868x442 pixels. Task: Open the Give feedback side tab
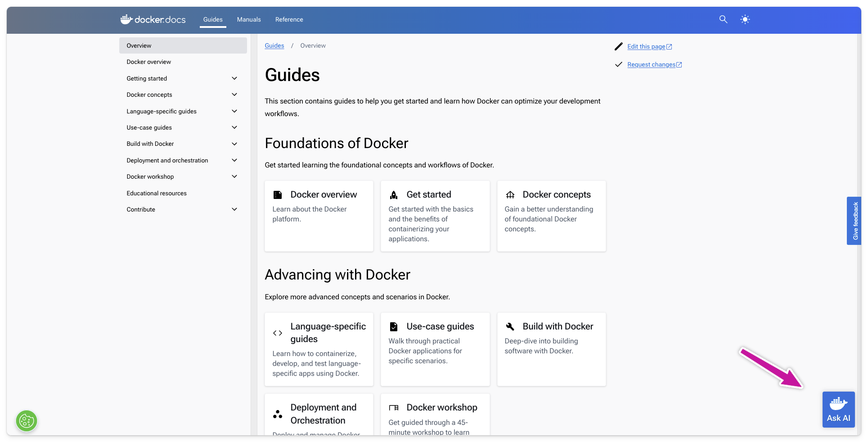pyautogui.click(x=854, y=221)
